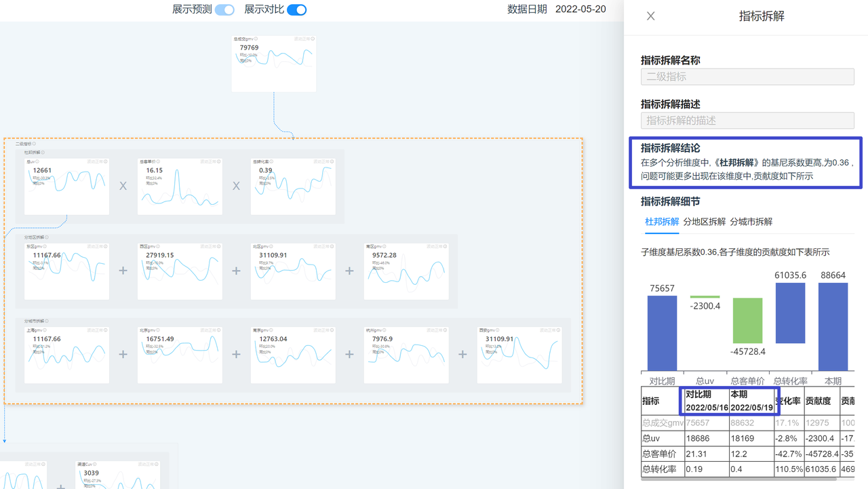Viewport: 868px width, 489px height.
Task: Close the 指标拆解 panel
Action: tap(650, 16)
